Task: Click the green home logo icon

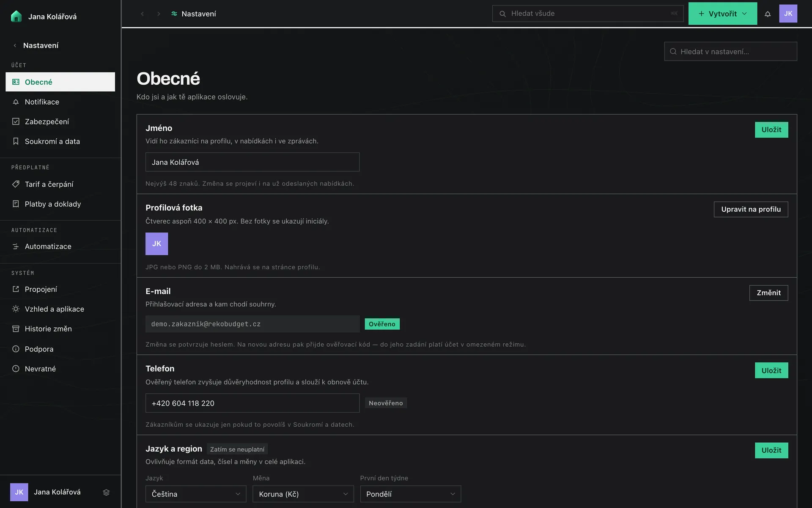Action: [x=16, y=17]
